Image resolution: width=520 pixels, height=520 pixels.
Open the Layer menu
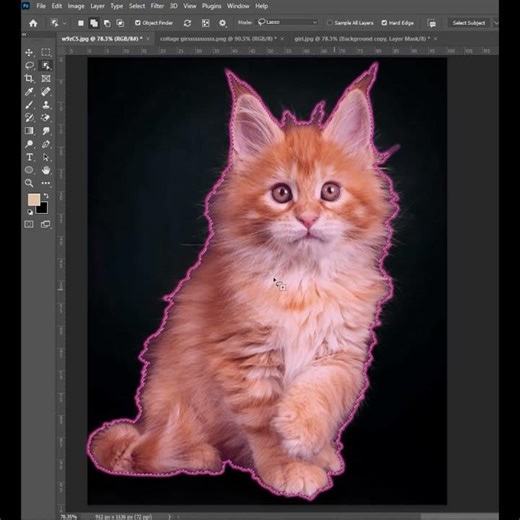pyautogui.click(x=97, y=6)
